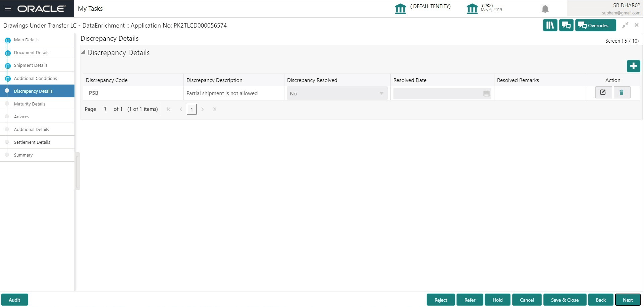Click the PK2 branch bank icon
The width and height of the screenshot is (644, 307).
click(472, 9)
